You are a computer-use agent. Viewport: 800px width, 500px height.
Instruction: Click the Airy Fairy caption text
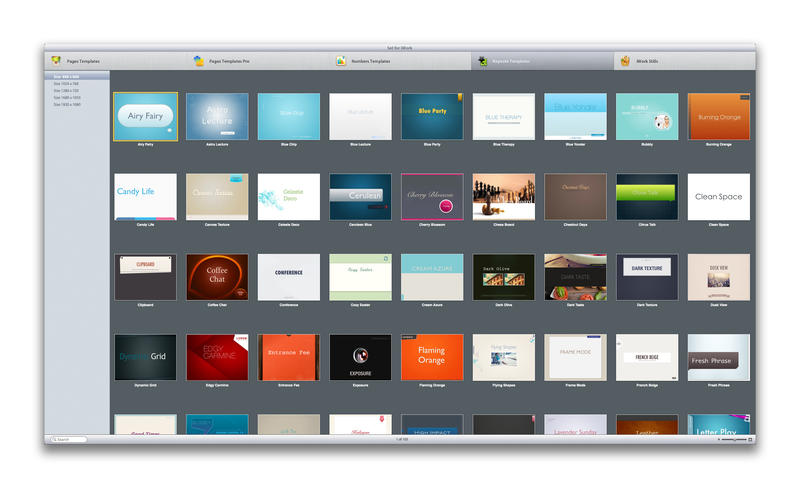point(145,144)
